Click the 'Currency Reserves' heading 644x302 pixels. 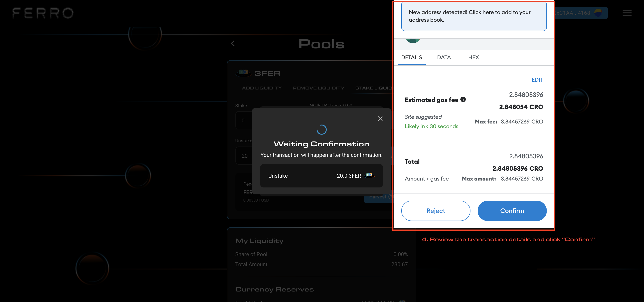click(x=274, y=289)
